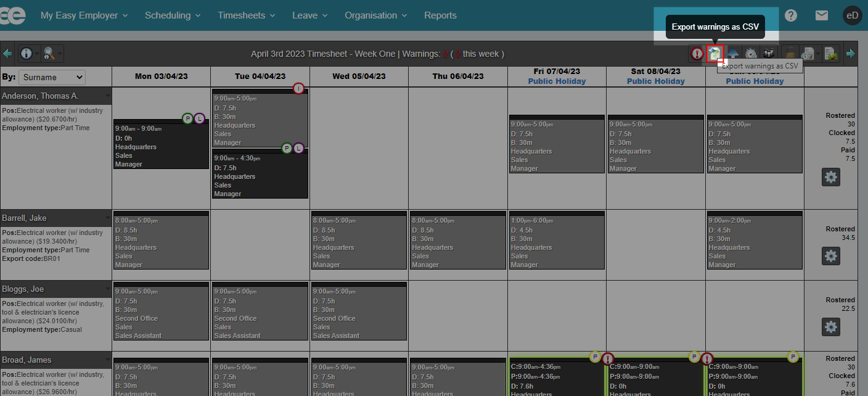The height and width of the screenshot is (396, 868).
Task: Click green P badge on Anderson Monday shift
Action: coord(187,118)
